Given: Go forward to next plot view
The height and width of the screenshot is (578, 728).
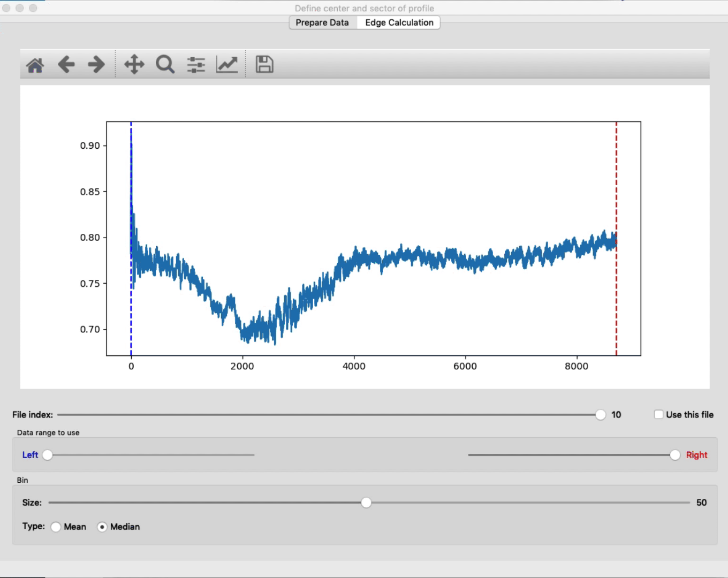Looking at the screenshot, I should [96, 65].
